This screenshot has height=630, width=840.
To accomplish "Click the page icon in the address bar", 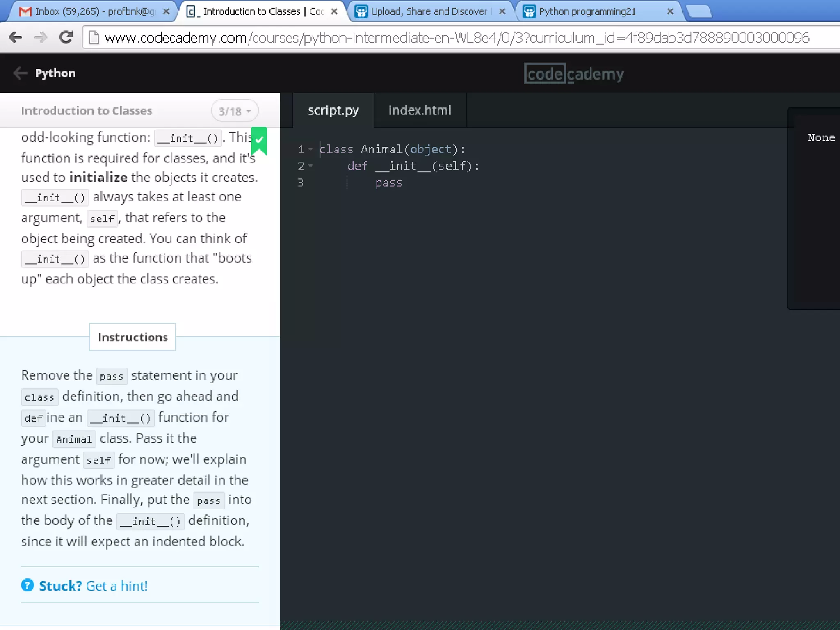I will click(x=94, y=38).
